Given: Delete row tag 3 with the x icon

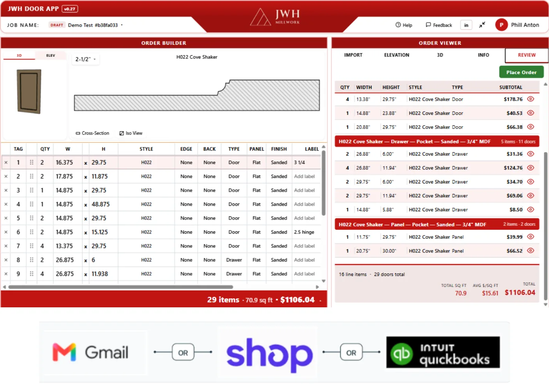Looking at the screenshot, I should [x=6, y=191].
